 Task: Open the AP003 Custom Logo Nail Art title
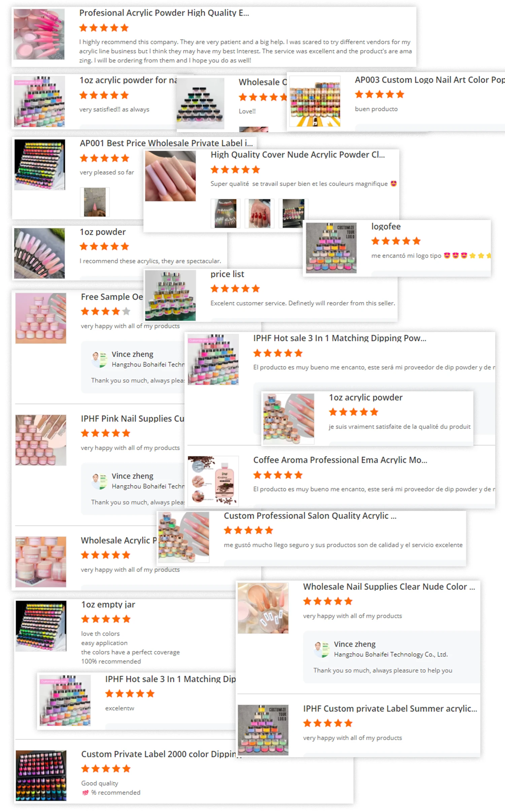430,80
